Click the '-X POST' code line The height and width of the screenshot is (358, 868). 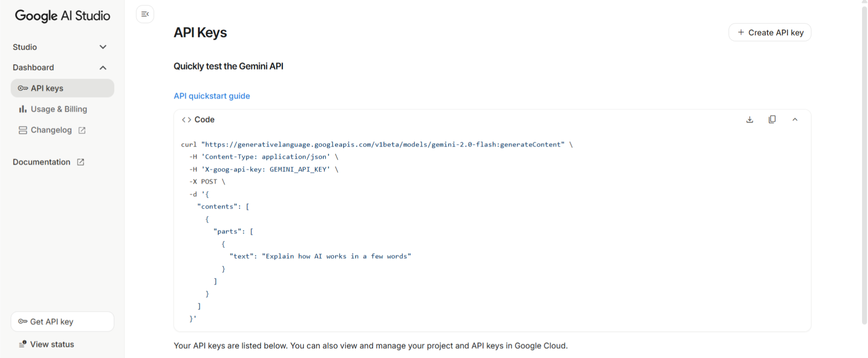207,181
